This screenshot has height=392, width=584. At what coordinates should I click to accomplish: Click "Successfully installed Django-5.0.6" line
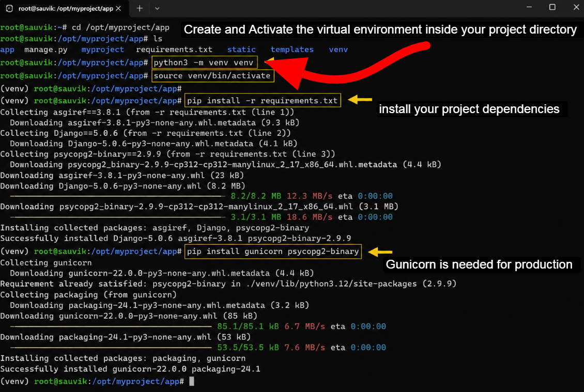tap(176, 238)
